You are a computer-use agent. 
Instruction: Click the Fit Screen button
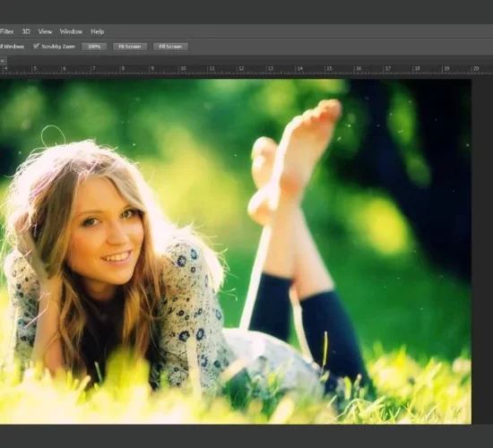click(x=130, y=47)
